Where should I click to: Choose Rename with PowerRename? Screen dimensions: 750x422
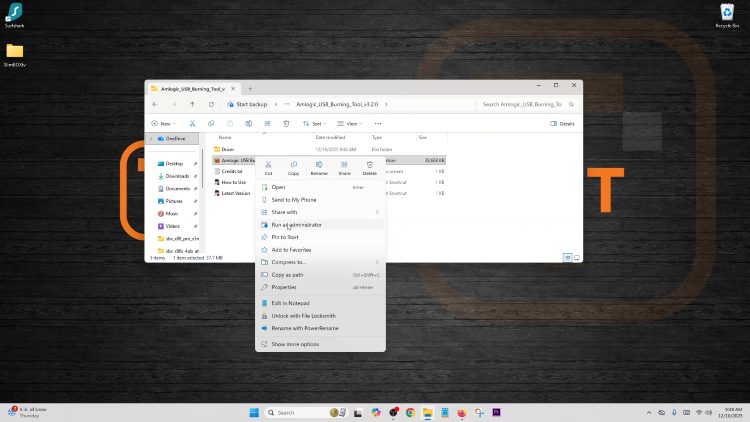320,328
